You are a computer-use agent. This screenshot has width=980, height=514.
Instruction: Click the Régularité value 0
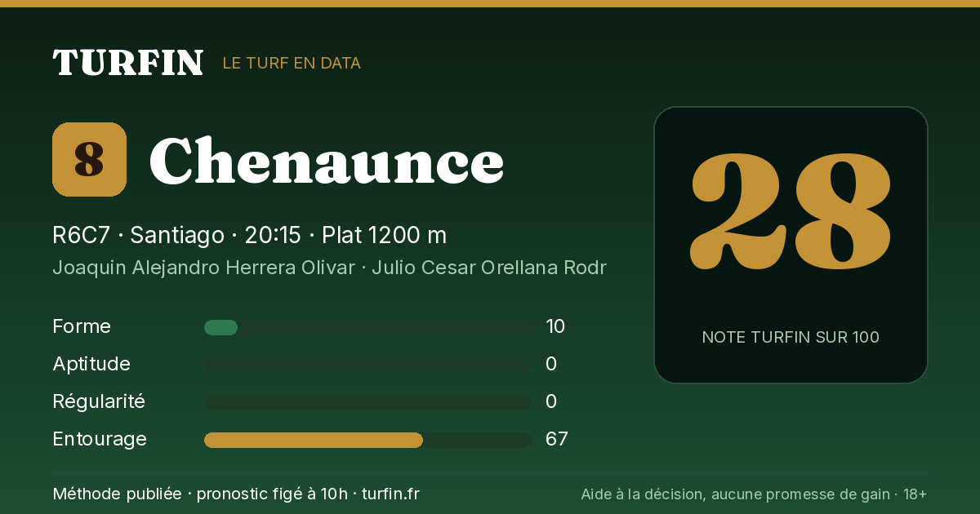tap(551, 402)
